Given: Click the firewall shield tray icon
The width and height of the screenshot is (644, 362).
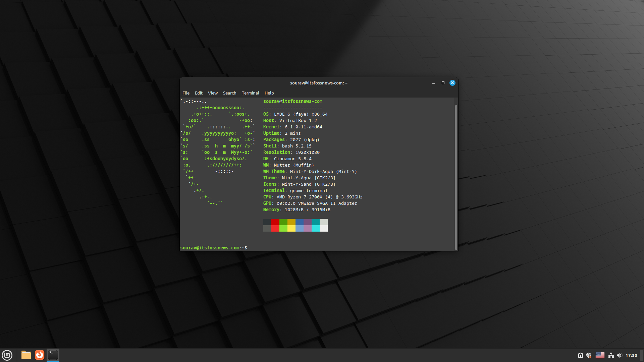Looking at the screenshot, I should tap(589, 355).
